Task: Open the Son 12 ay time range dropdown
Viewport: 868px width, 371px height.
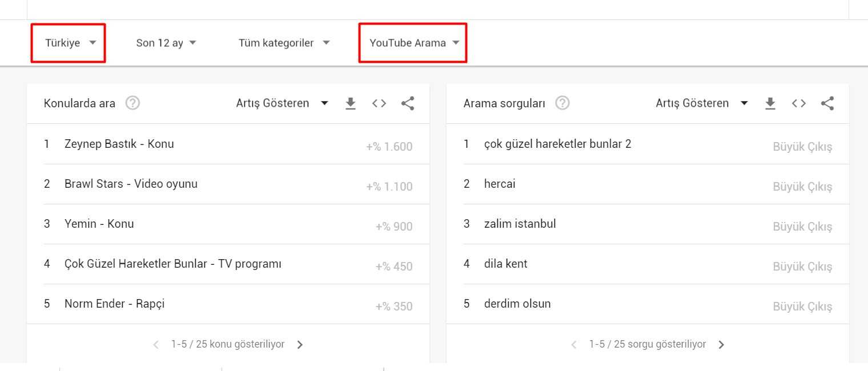Action: click(166, 42)
